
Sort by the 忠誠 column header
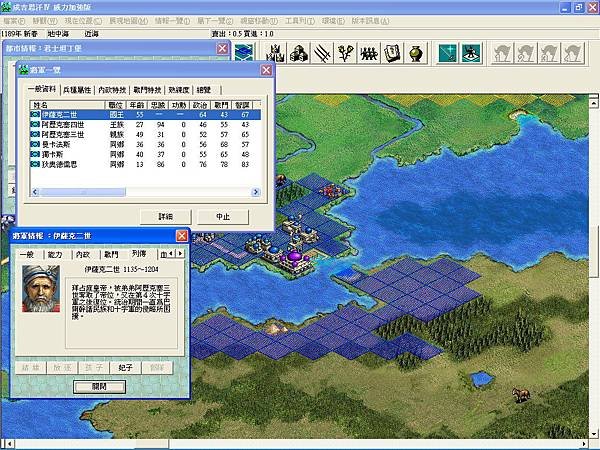coord(158,105)
